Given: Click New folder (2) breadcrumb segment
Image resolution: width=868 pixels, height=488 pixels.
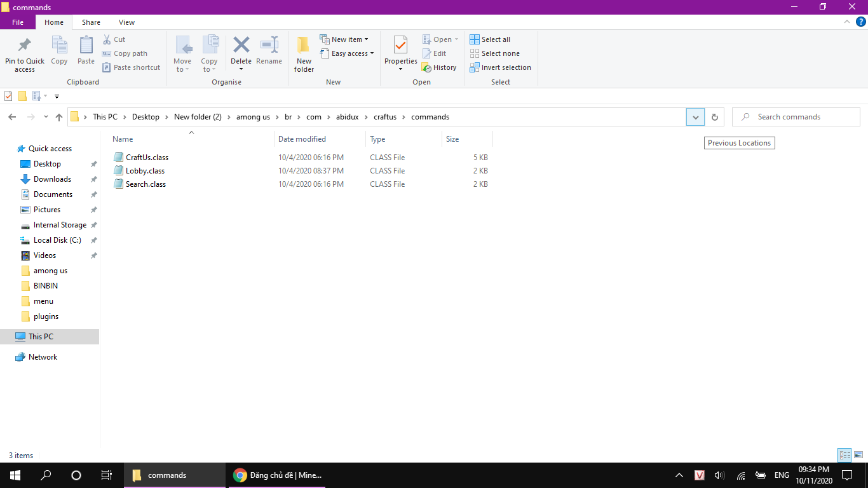Looking at the screenshot, I should pos(198,117).
